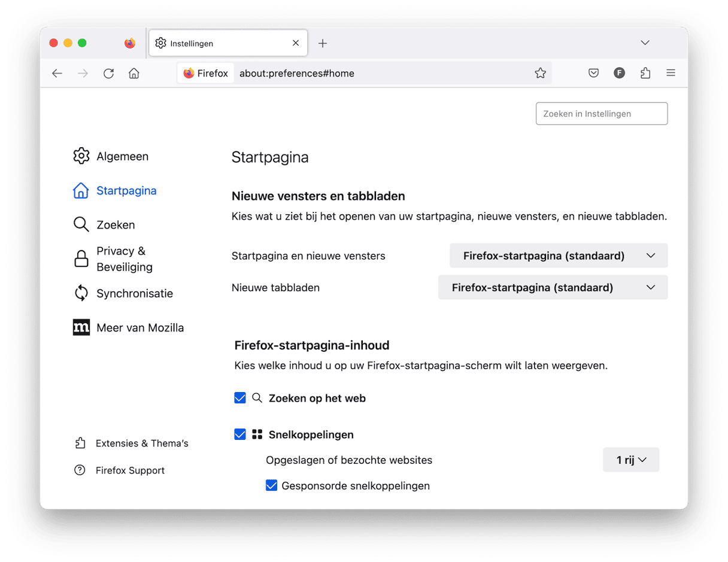This screenshot has height=562, width=728.
Task: Open the Nieuwe tabbladen dropdown
Action: coord(553,287)
